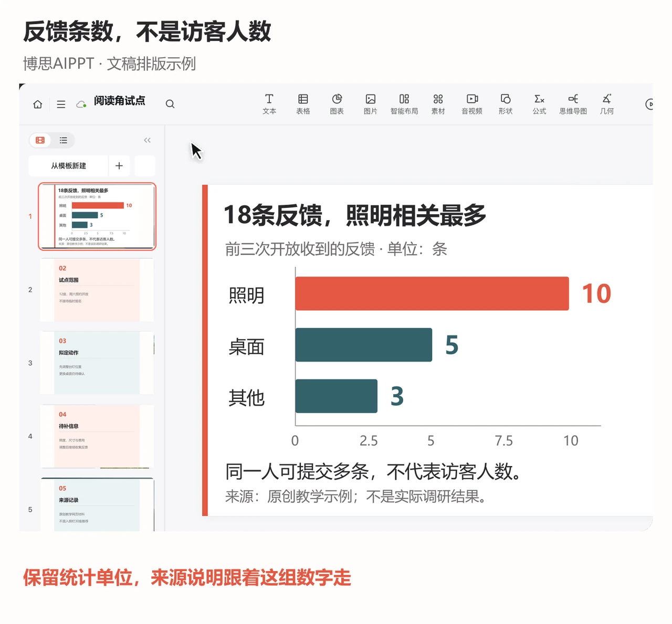Check the cloud sync status icon
The image size is (672, 624).
pyautogui.click(x=81, y=104)
